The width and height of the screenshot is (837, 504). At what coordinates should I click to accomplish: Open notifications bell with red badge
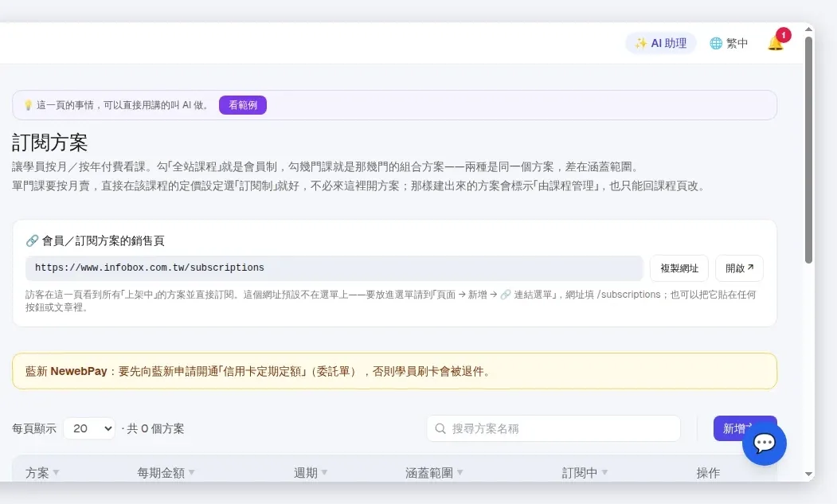point(776,43)
